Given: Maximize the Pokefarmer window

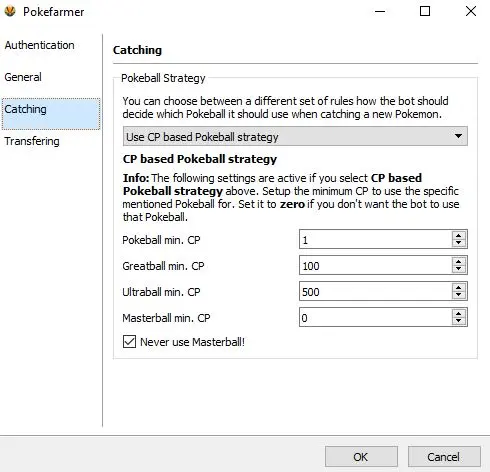Looking at the screenshot, I should click(x=425, y=11).
